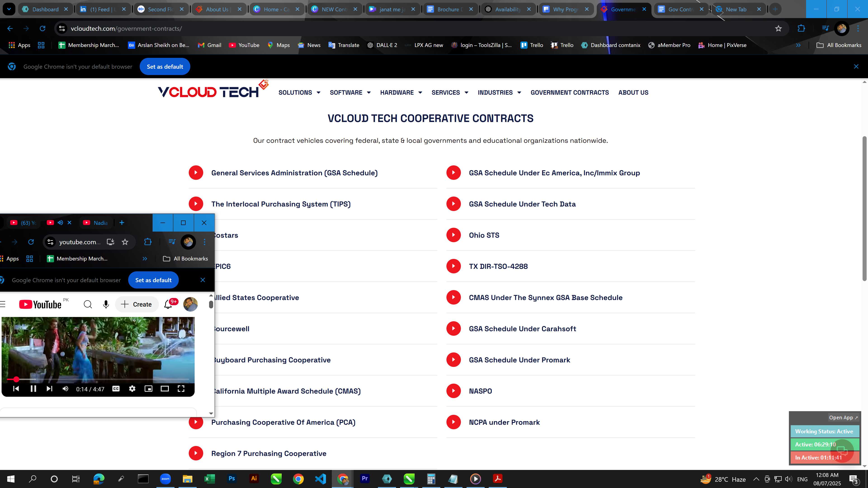Install app icon in YouTube address bar
The height and width of the screenshot is (488, 868).
coord(111,242)
